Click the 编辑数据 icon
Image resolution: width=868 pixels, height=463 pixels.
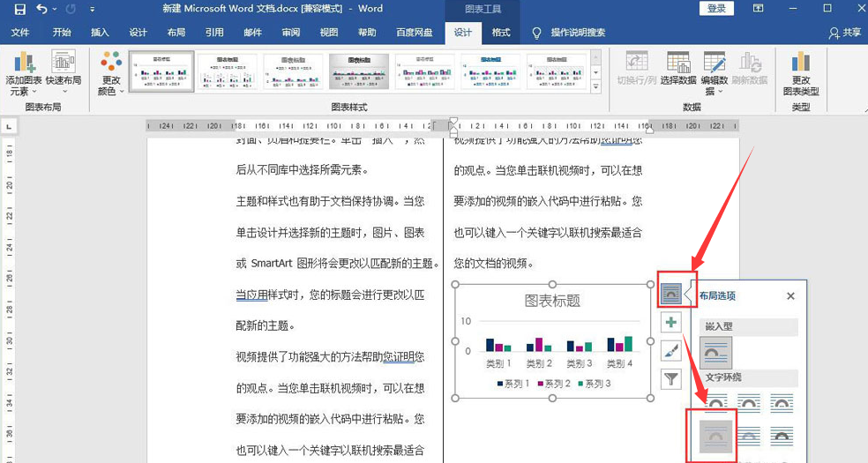pyautogui.click(x=715, y=72)
